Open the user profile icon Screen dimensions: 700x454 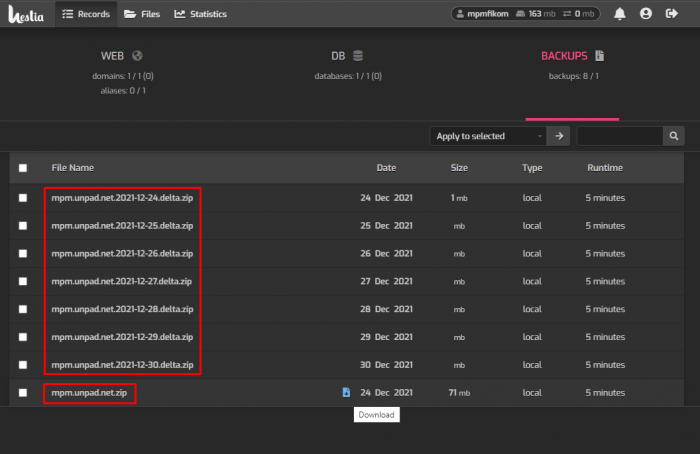point(646,14)
